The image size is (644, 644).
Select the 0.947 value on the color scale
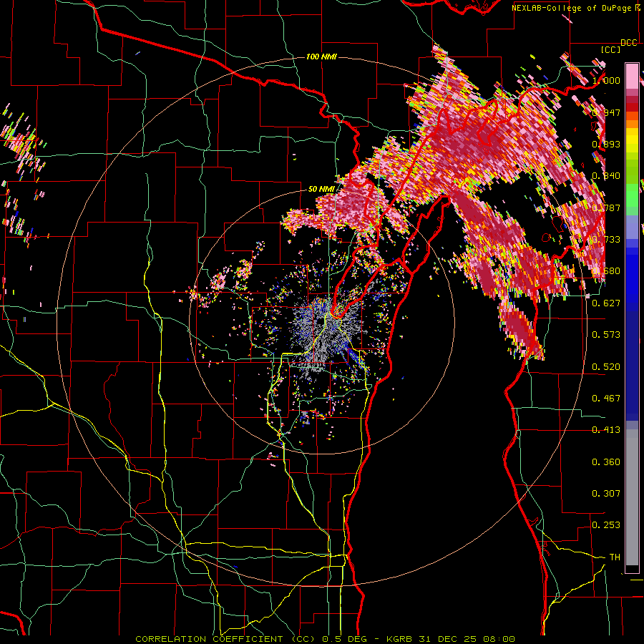(x=606, y=112)
